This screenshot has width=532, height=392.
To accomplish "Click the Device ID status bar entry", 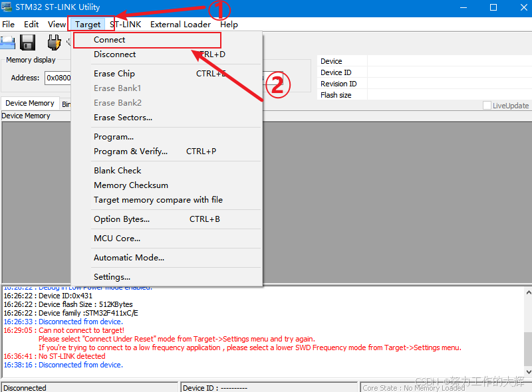I will pos(269,387).
